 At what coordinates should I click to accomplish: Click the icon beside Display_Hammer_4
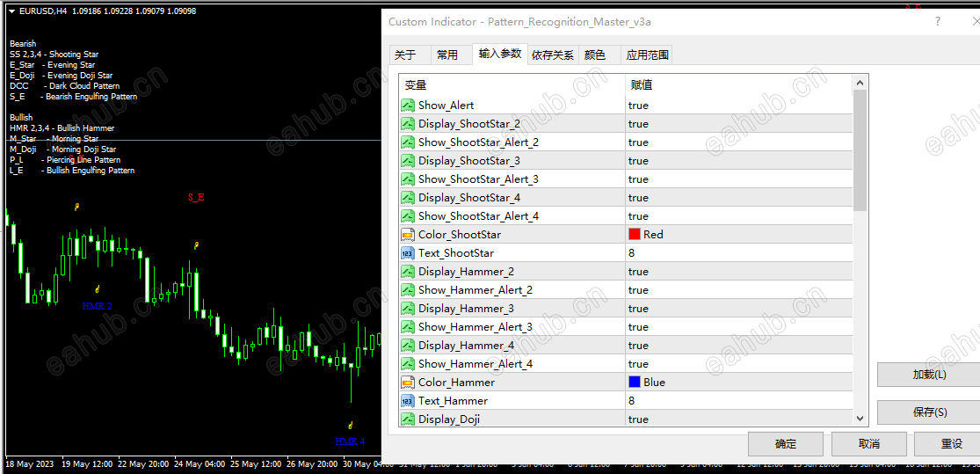[408, 346]
